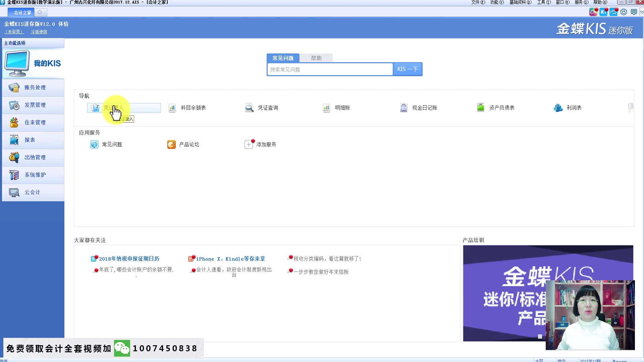644x362 pixels.
Task: Open the 基础资料 menu
Action: coord(520,2)
